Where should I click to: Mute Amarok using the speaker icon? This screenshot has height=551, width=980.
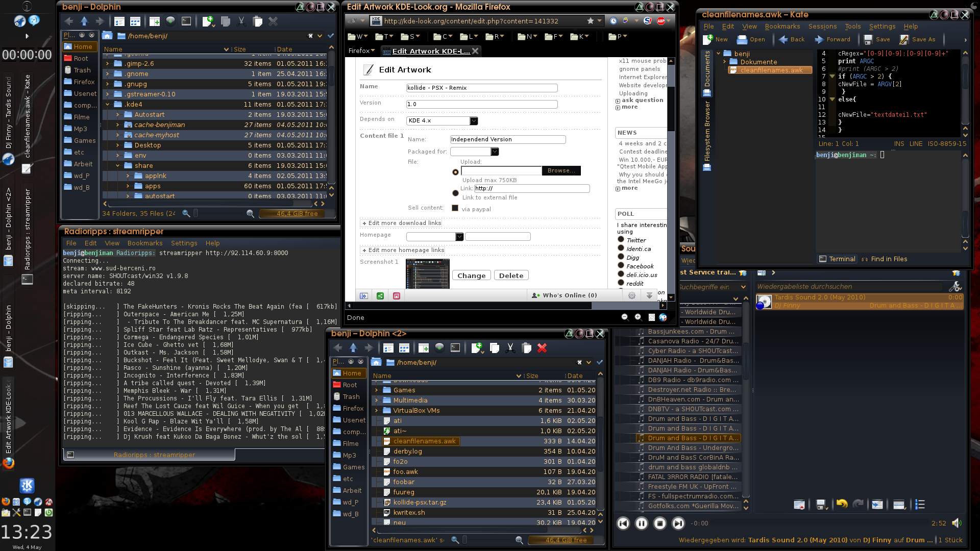(957, 523)
